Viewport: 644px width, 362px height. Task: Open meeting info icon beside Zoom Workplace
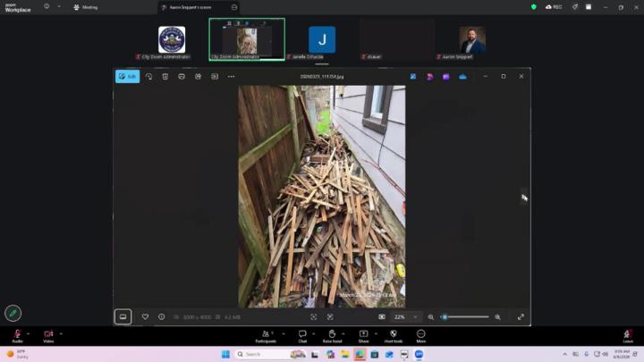[47, 6]
